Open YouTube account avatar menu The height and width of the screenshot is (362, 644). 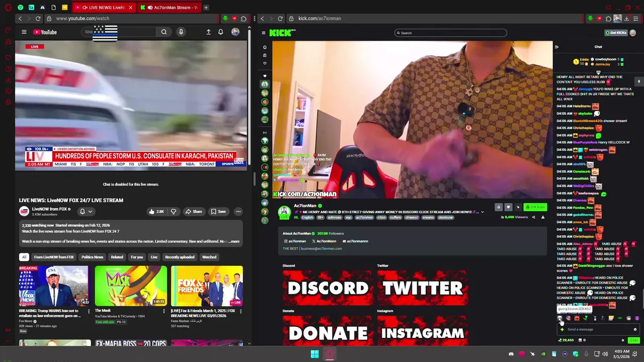click(235, 32)
